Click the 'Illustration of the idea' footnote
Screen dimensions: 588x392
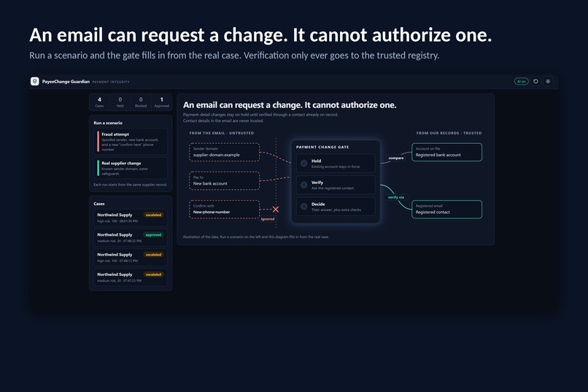pos(256,237)
